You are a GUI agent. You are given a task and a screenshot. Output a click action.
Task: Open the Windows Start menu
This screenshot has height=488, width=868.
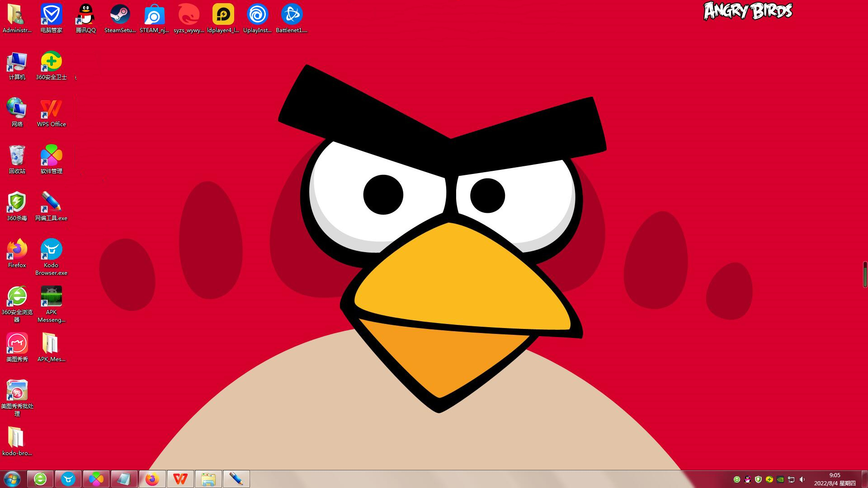(x=12, y=479)
